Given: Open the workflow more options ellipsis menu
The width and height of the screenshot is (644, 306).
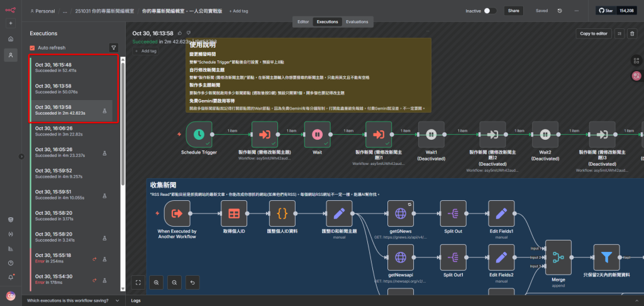Looking at the screenshot, I should point(577,11).
